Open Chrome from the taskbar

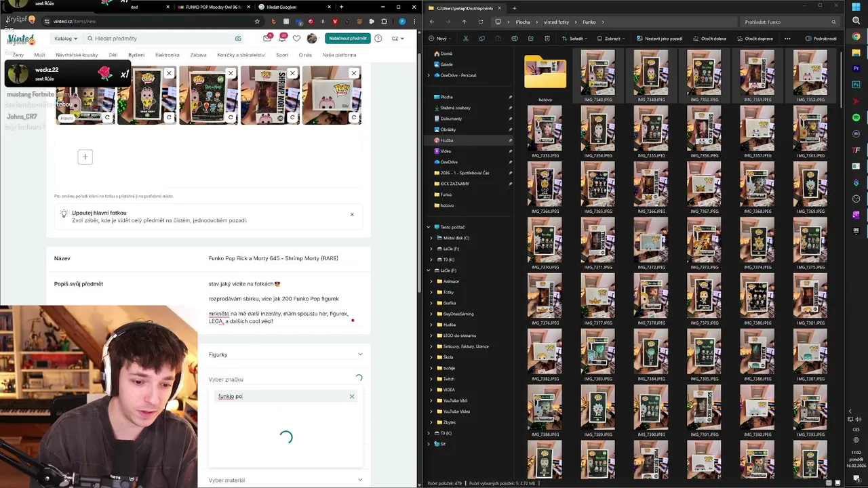tap(856, 37)
